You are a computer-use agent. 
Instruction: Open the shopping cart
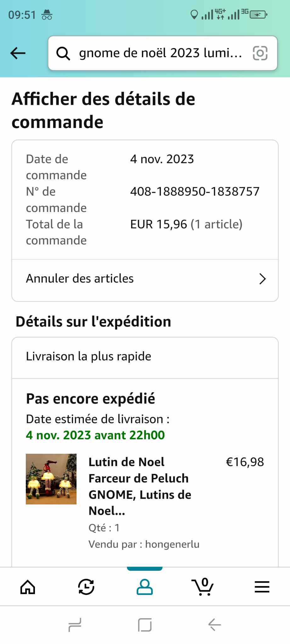tap(203, 587)
